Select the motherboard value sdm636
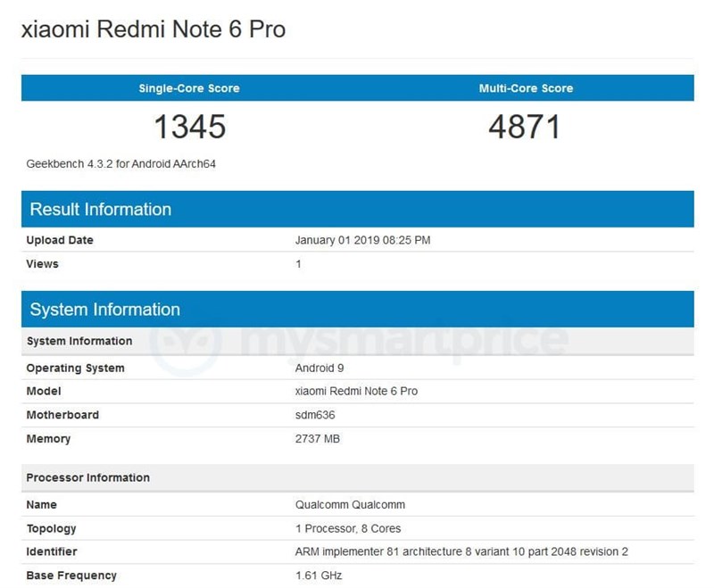Viewport: 714px width, 588px height. [315, 415]
